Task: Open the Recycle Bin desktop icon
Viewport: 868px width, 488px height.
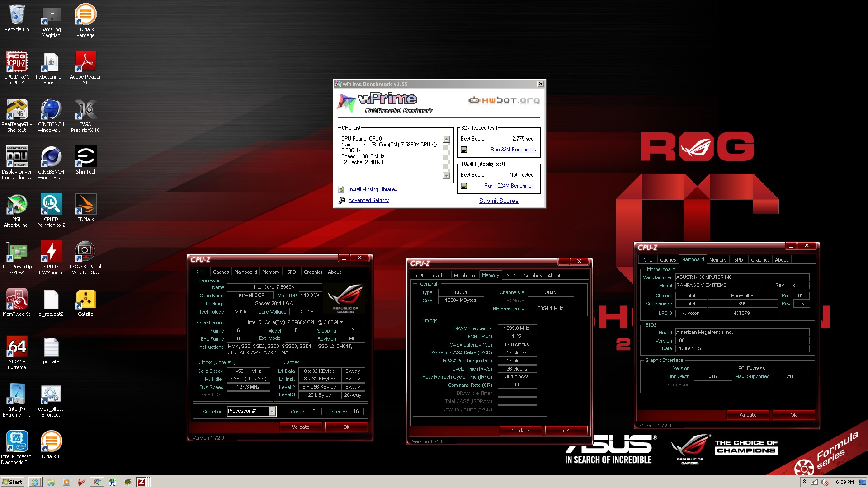Action: click(17, 19)
